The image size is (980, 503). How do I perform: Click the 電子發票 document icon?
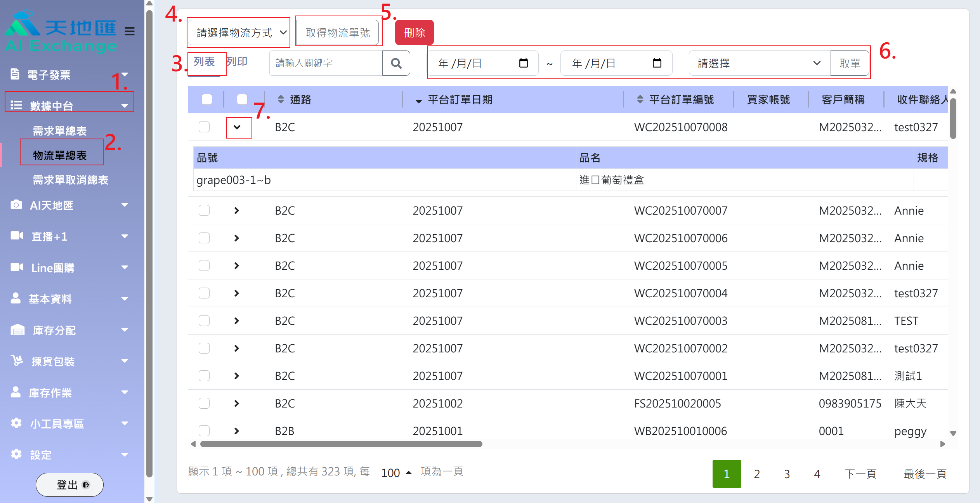click(15, 74)
